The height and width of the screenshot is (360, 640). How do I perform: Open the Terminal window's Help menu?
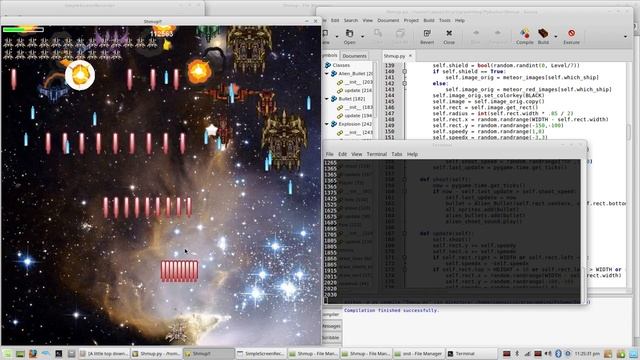click(412, 154)
